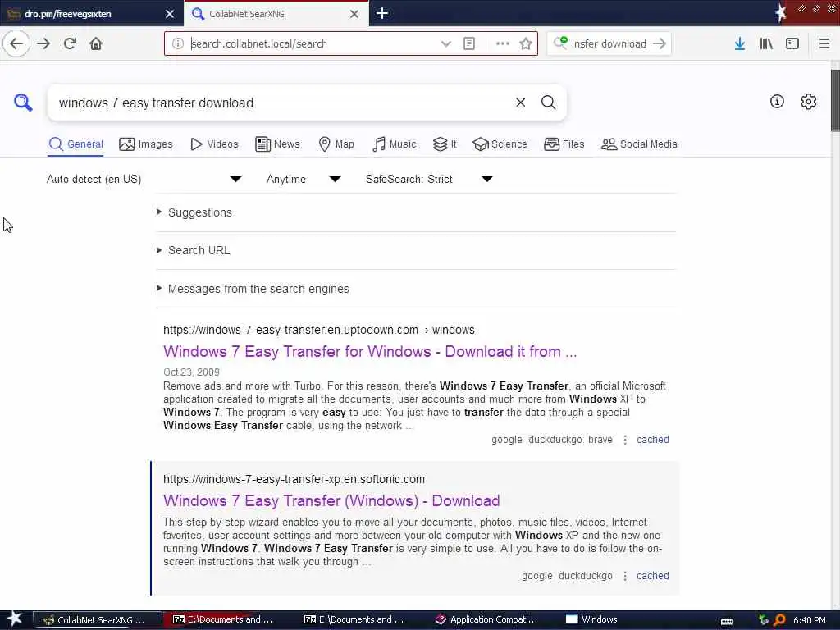Switch to dro.pm/freevegsixten browser tab
The width and height of the screenshot is (840, 630).
click(91, 14)
